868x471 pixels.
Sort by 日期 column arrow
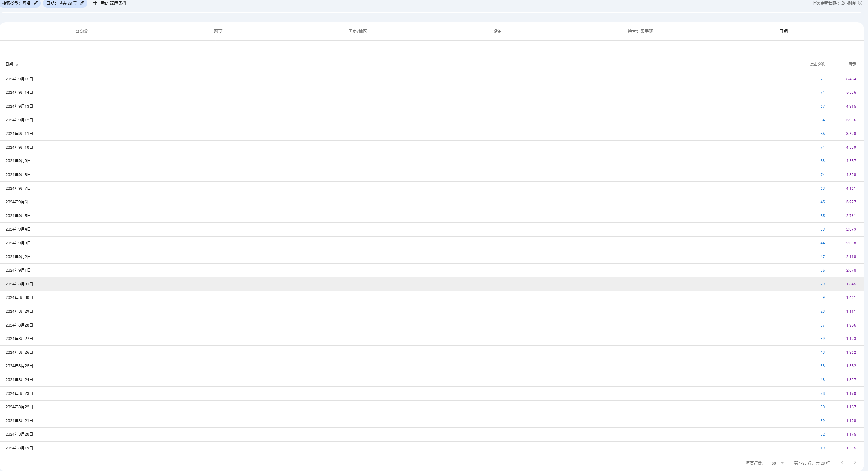tap(17, 64)
